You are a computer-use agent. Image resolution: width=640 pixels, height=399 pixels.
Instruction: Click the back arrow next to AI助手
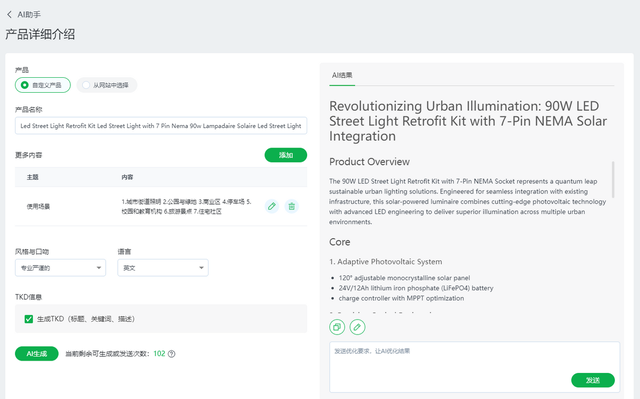click(9, 15)
